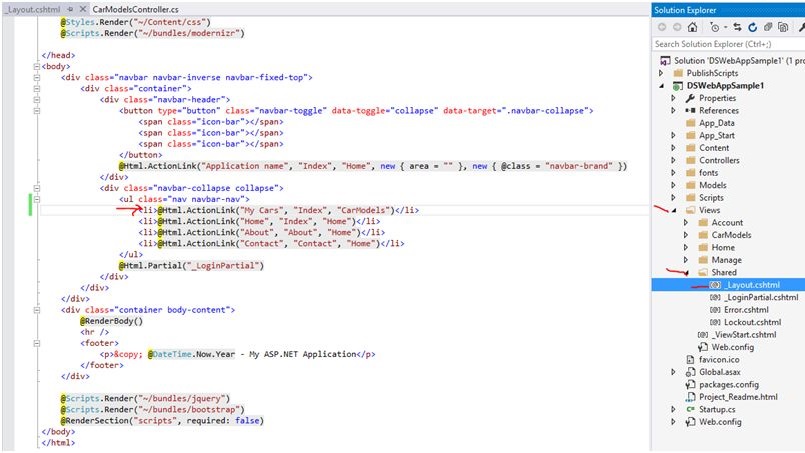
Task: Select the fonts folder
Action: (708, 173)
